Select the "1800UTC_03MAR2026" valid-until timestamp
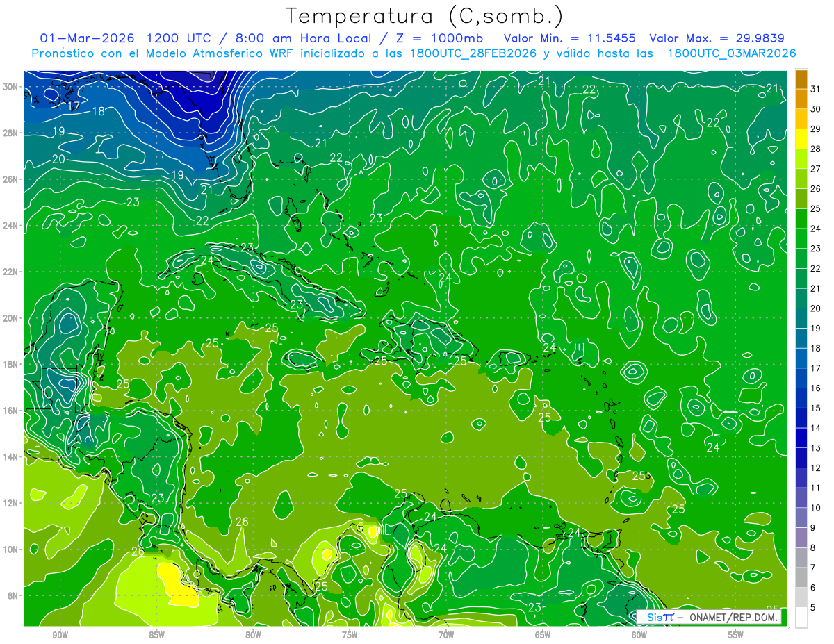 tap(731, 53)
